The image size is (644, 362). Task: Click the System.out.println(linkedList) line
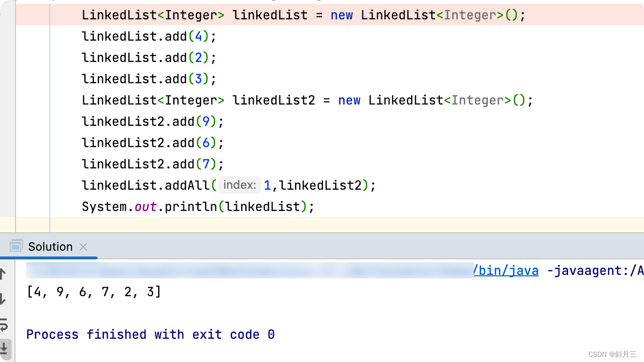pyautogui.click(x=198, y=207)
